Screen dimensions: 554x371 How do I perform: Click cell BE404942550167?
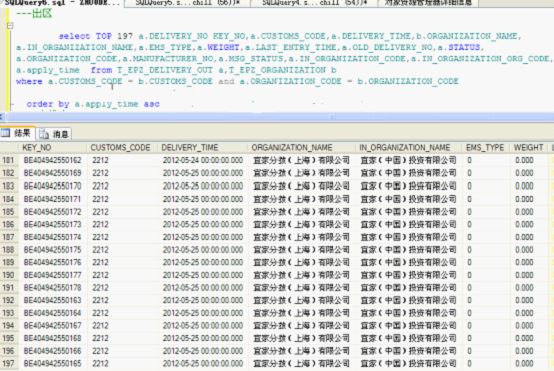point(52,325)
